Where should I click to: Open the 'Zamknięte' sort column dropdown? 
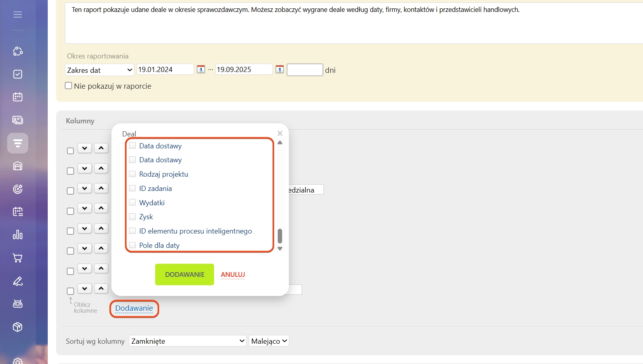[x=187, y=341]
